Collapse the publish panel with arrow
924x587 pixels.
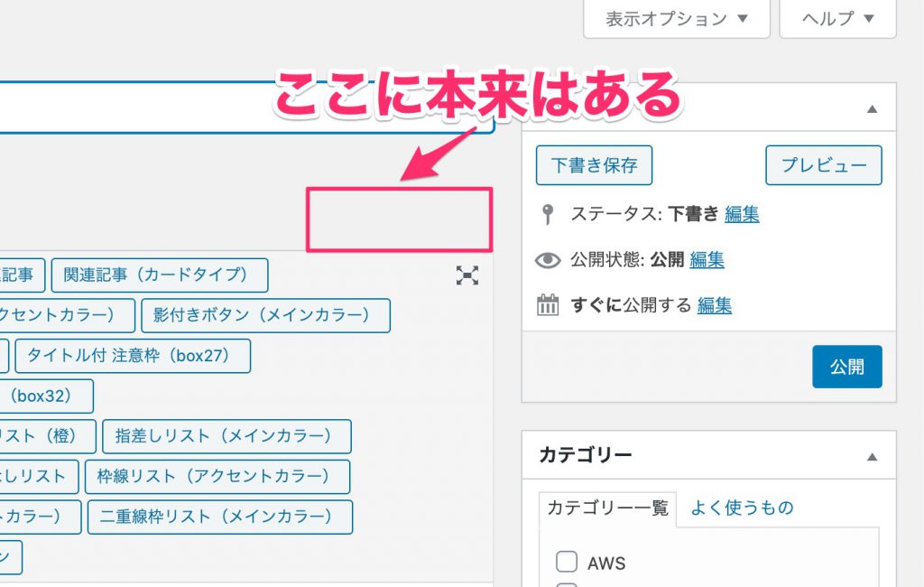coord(871,109)
